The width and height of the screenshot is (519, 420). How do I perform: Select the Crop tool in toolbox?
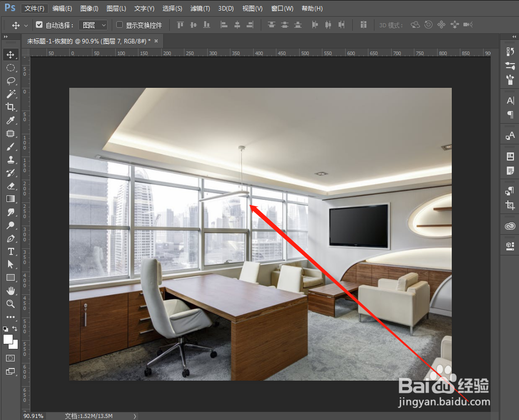coord(11,107)
